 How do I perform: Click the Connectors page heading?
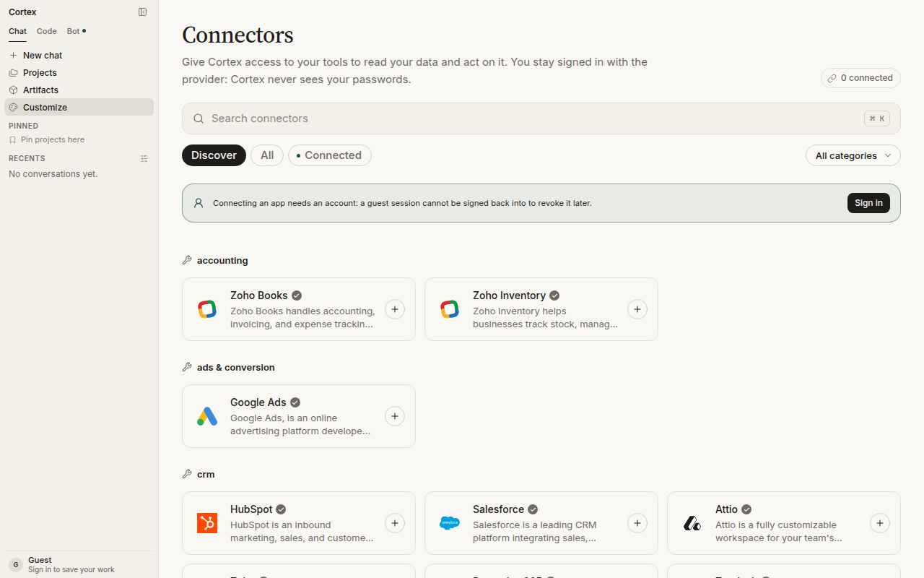[237, 35]
